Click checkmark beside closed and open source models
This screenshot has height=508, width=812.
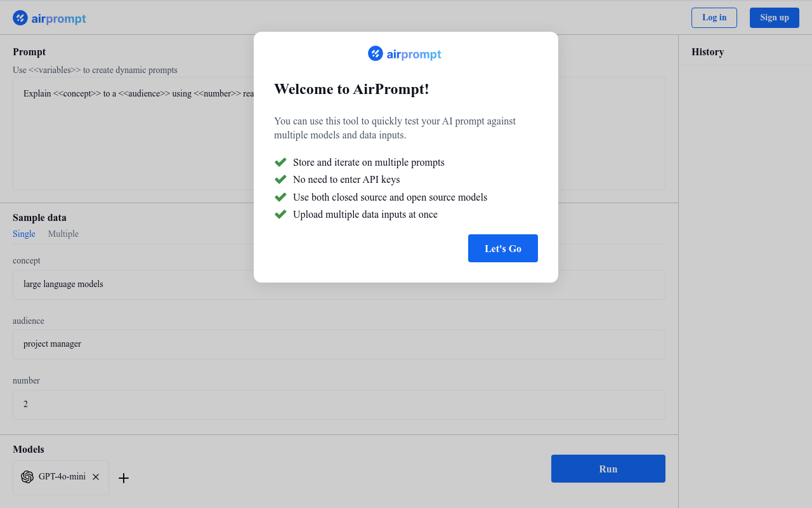click(x=280, y=197)
